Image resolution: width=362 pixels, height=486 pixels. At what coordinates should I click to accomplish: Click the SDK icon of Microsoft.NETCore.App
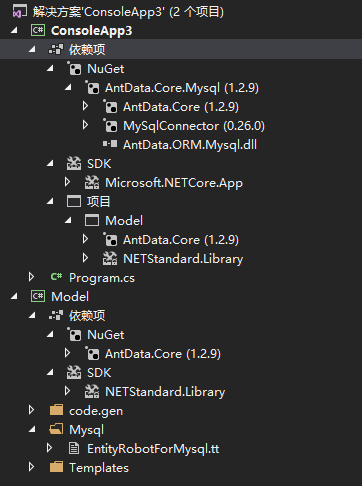click(92, 182)
